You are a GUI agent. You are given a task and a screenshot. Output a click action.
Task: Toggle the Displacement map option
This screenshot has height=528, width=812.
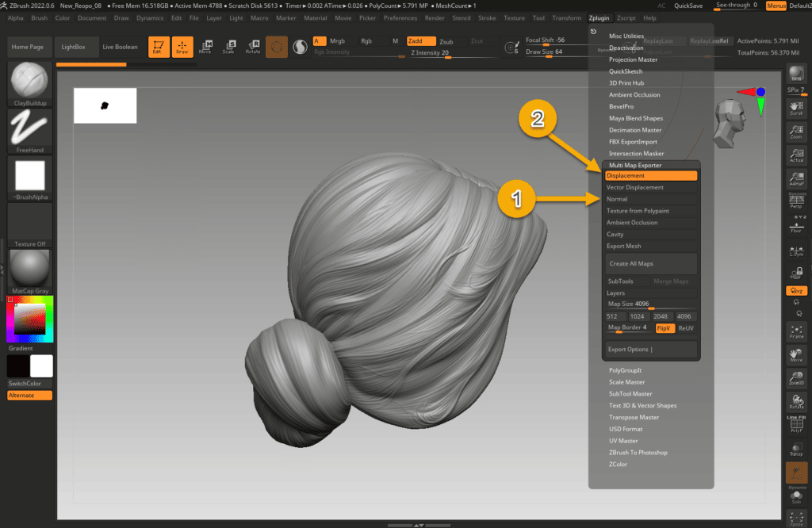[x=650, y=175]
